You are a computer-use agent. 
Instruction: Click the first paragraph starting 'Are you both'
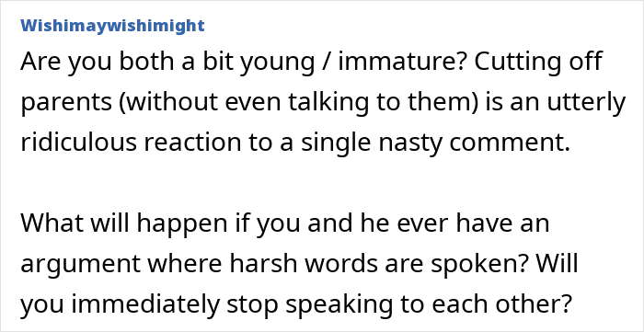click(x=323, y=101)
